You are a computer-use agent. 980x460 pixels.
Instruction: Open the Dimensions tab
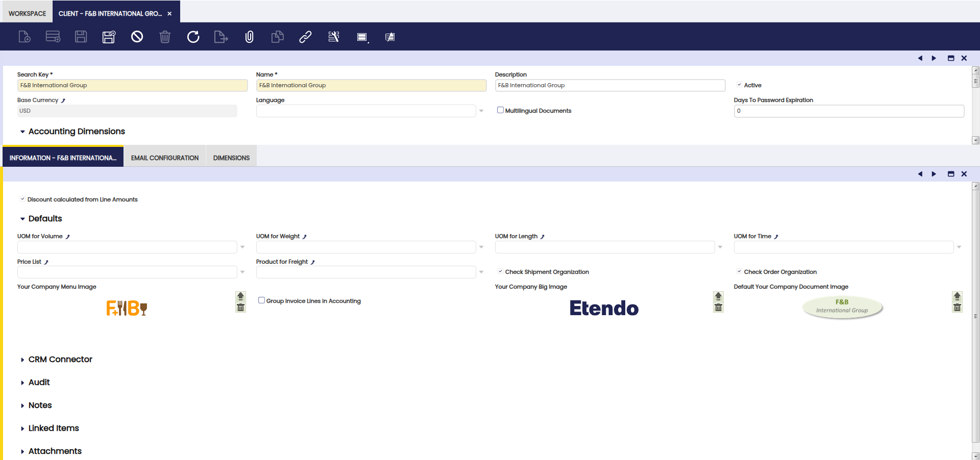231,158
